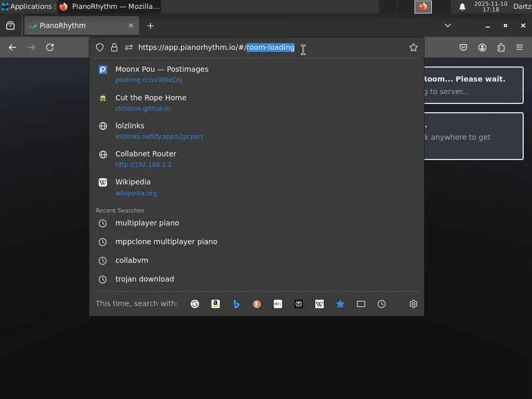Open Extensions puzzle icon
Viewport: 532px width, 399px height.
[x=501, y=47]
